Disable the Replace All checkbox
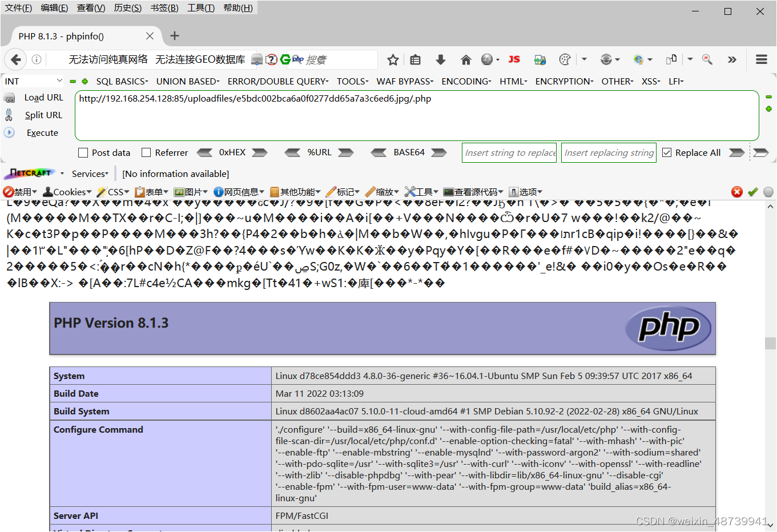The image size is (777, 532). (667, 152)
